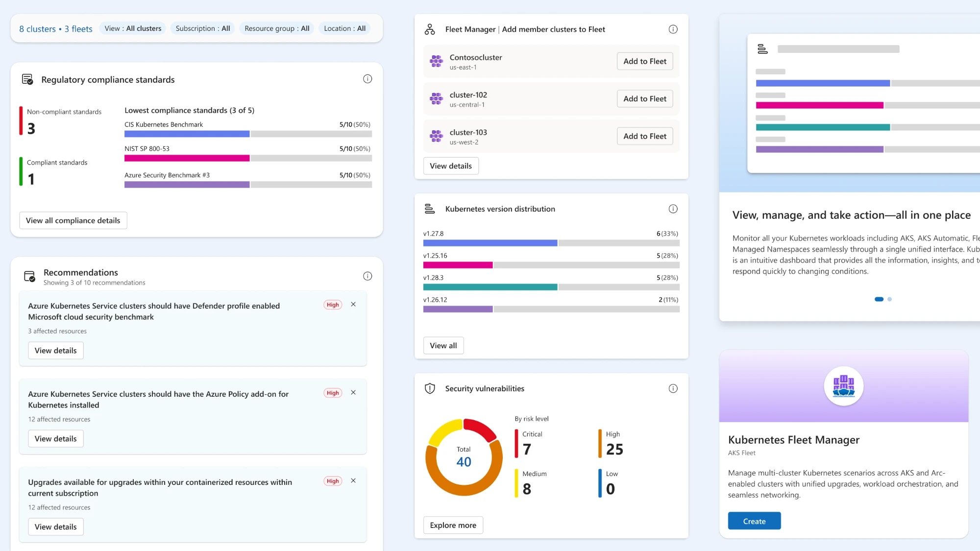Click the cluster-102 cluster icon
980x551 pixels.
click(x=436, y=98)
